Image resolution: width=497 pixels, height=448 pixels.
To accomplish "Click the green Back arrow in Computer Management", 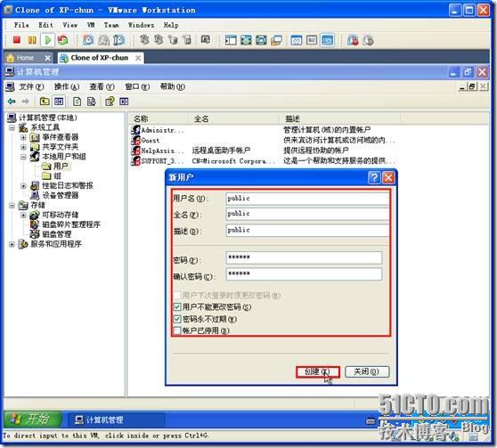I will [x=12, y=102].
